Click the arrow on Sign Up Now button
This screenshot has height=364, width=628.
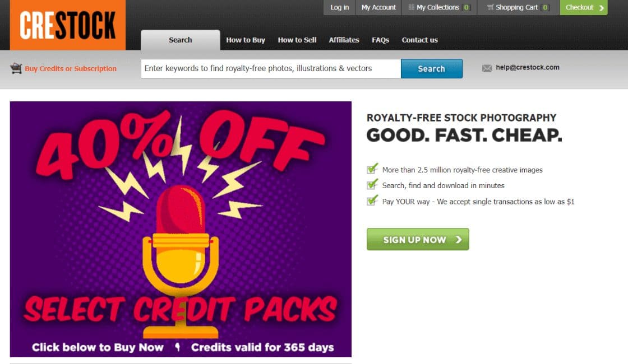tap(459, 239)
